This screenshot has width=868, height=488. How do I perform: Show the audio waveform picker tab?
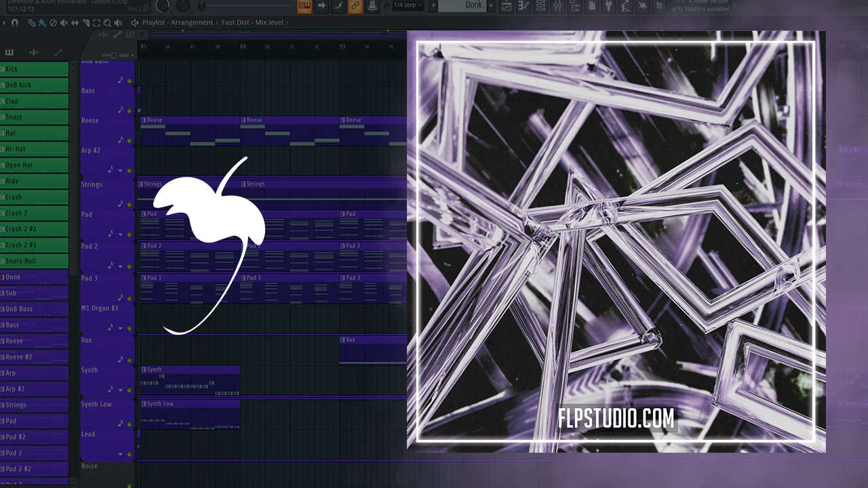coord(33,52)
